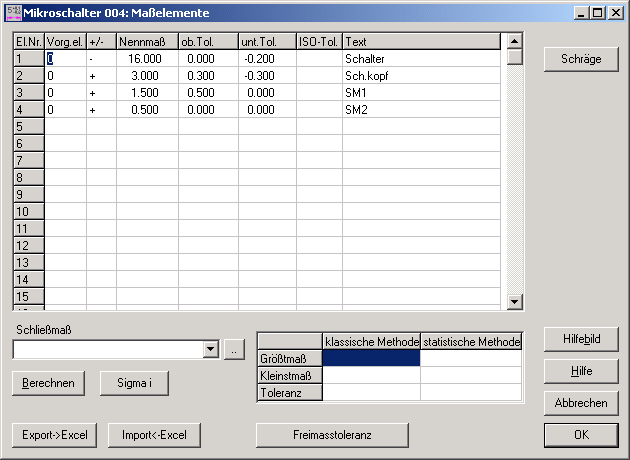Image resolution: width=630 pixels, height=460 pixels.
Task: Click the Text cell containing Sch.kopf
Action: pyautogui.click(x=420, y=76)
